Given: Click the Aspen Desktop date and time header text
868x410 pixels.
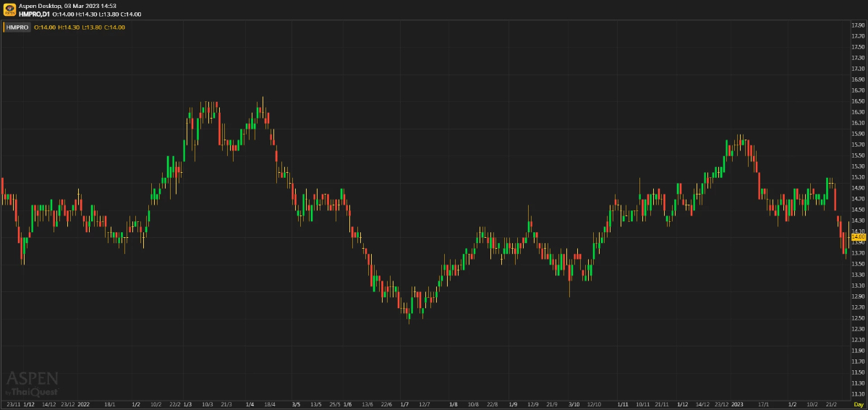Looking at the screenshot, I should pos(67,6).
